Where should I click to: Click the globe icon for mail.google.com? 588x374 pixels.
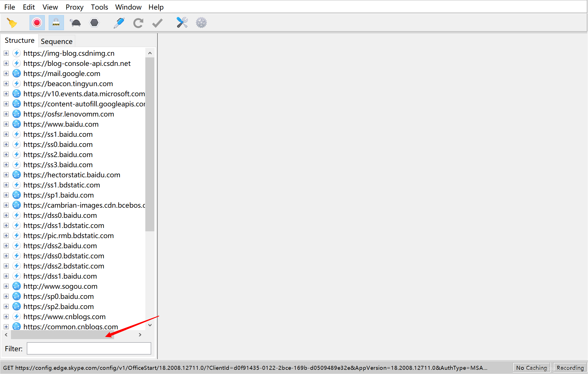[17, 73]
